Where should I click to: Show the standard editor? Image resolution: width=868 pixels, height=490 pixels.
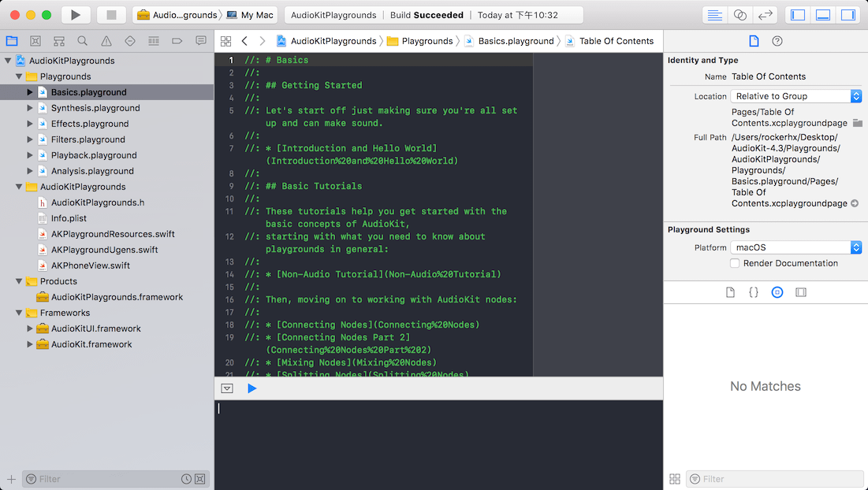[714, 15]
